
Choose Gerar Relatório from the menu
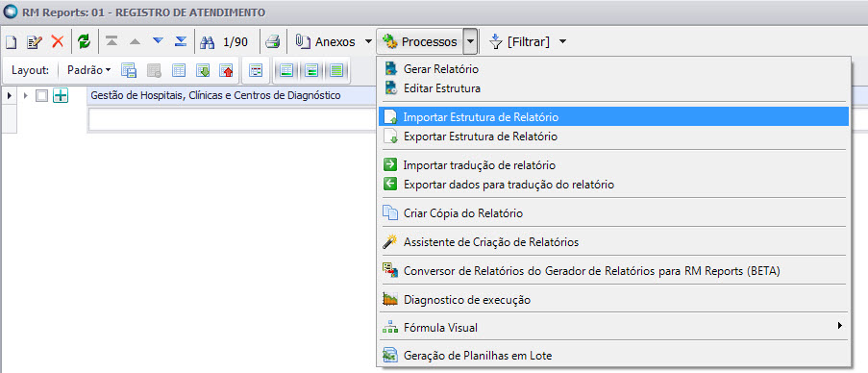click(x=612, y=69)
